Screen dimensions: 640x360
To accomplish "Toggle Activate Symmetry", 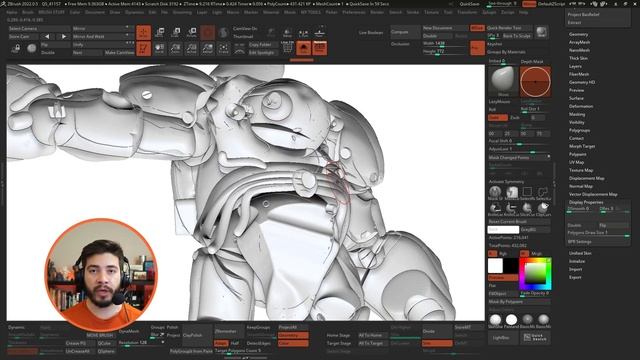I will [506, 182].
